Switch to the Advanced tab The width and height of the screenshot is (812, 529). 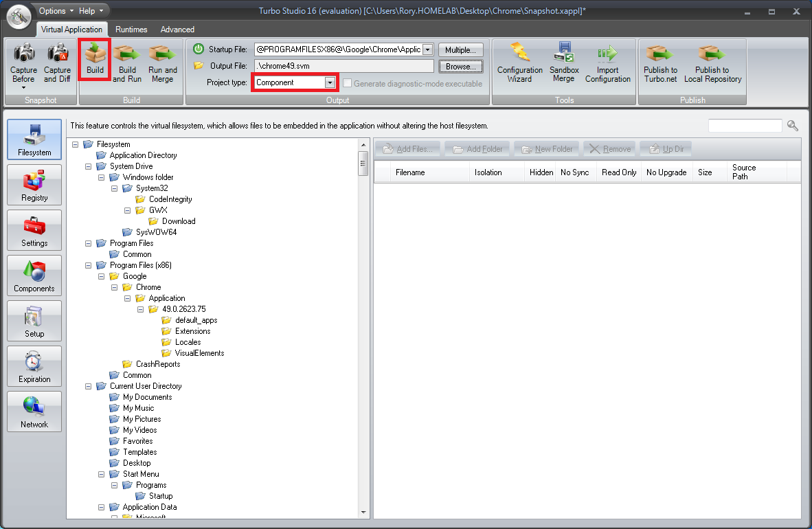coord(177,30)
